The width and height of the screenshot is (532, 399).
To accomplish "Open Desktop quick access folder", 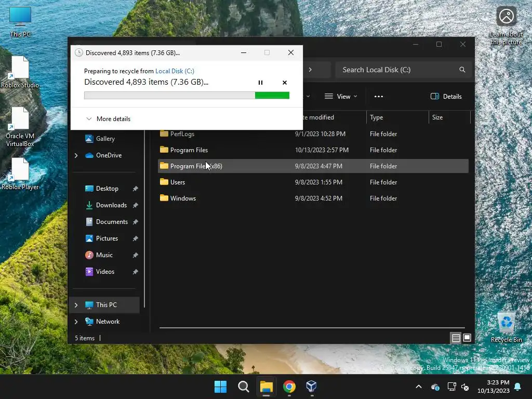I will click(x=107, y=189).
